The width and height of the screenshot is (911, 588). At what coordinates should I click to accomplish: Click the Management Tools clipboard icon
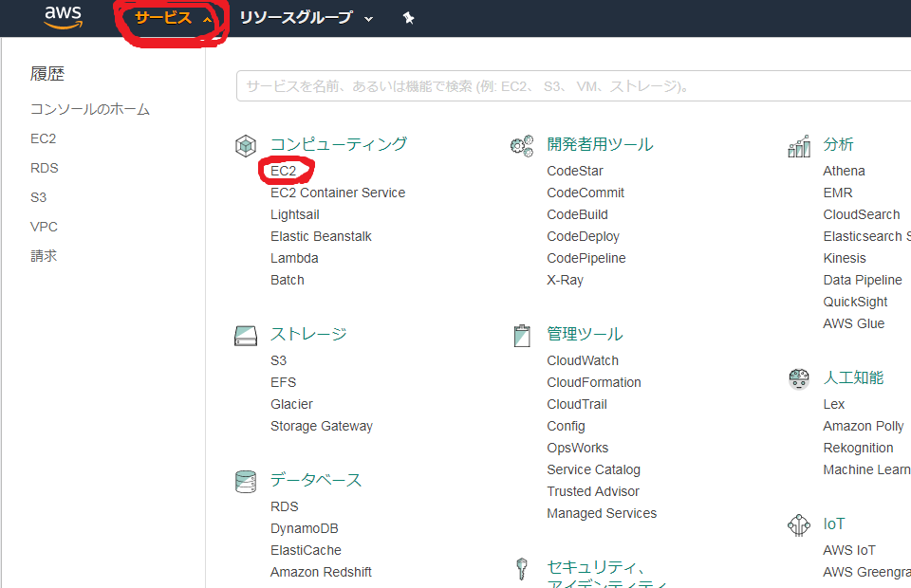(x=522, y=335)
